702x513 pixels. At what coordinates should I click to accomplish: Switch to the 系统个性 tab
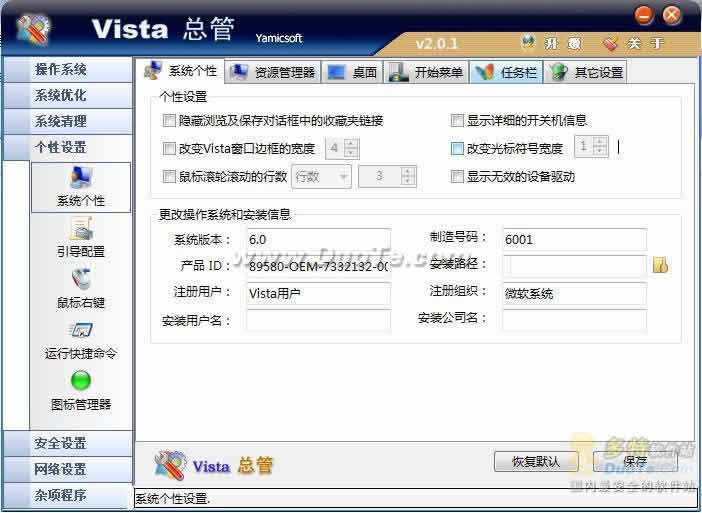pyautogui.click(x=181, y=71)
